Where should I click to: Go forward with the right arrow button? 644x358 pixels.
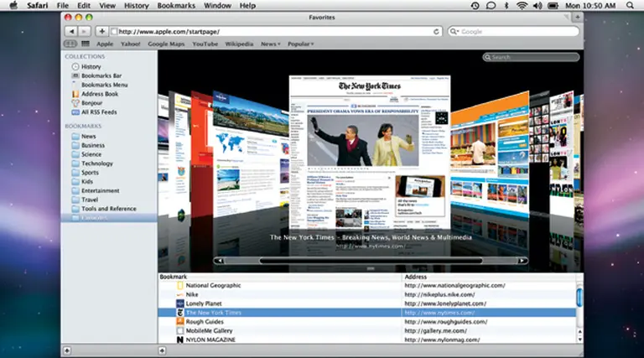click(84, 32)
